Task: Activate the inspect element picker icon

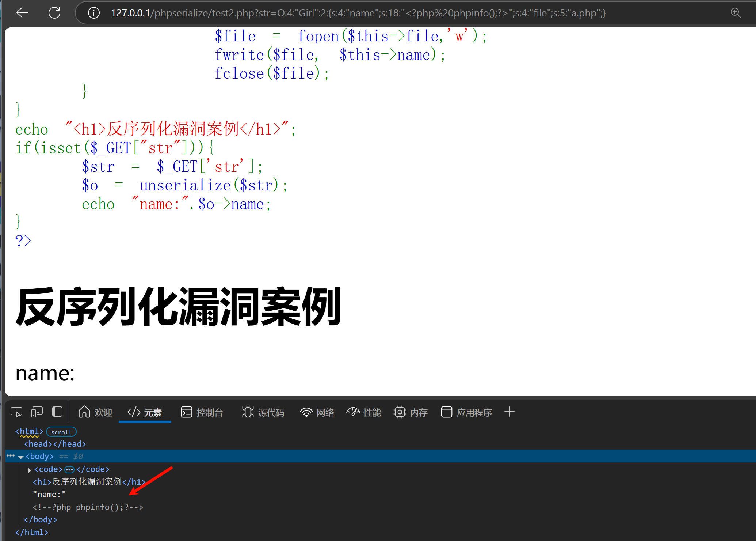Action: pyautogui.click(x=16, y=412)
